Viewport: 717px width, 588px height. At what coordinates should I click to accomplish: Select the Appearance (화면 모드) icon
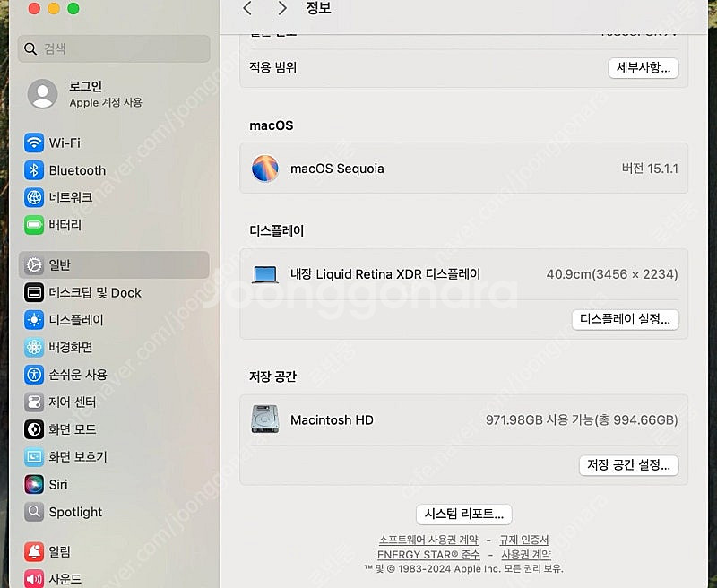[x=34, y=429]
